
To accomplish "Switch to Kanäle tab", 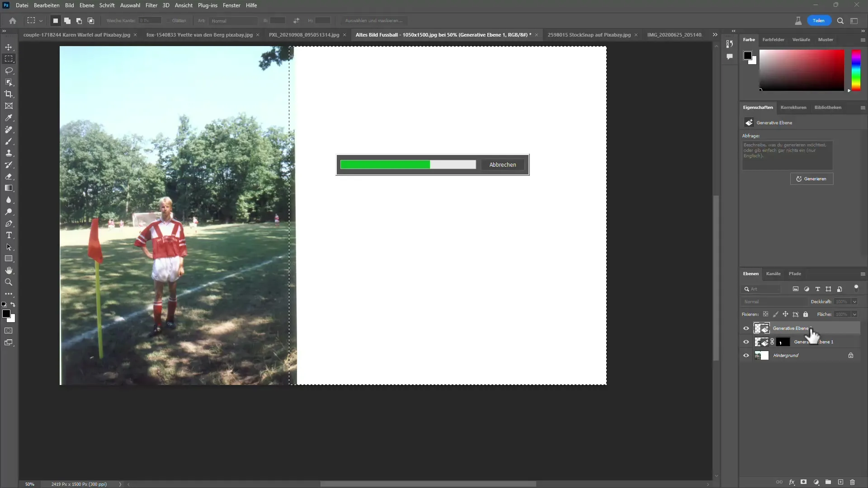I will click(773, 273).
